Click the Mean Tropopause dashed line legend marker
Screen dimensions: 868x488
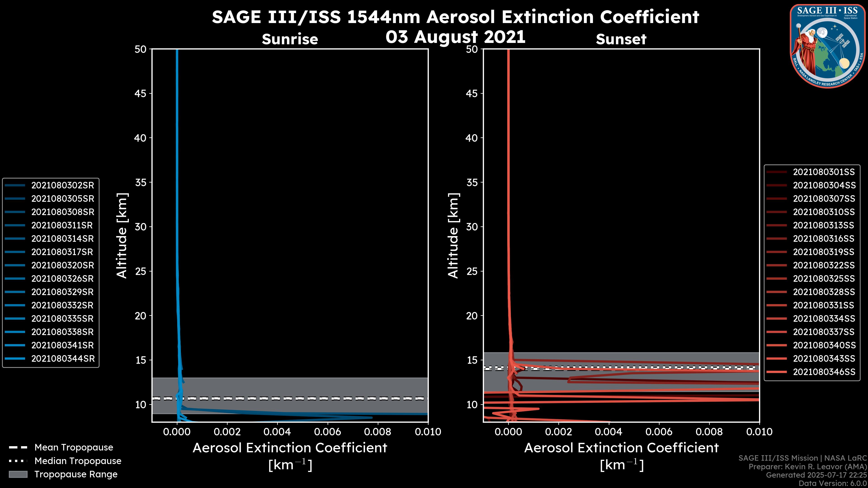(18, 448)
